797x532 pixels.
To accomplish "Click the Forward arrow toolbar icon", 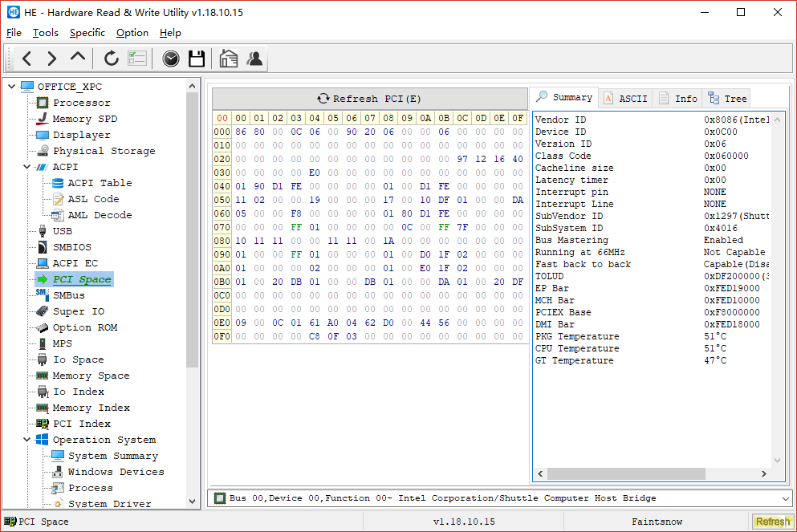I will point(52,59).
